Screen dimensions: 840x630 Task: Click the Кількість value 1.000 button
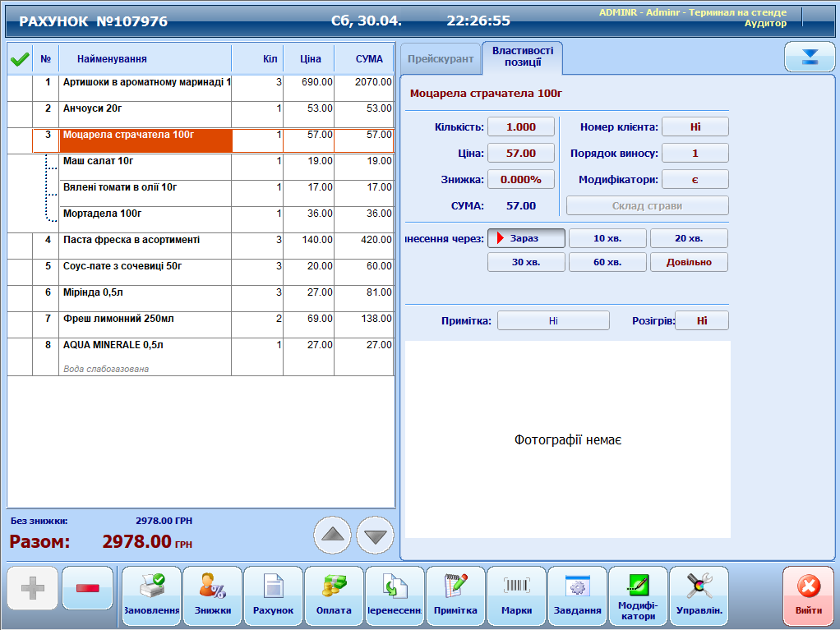coord(520,126)
